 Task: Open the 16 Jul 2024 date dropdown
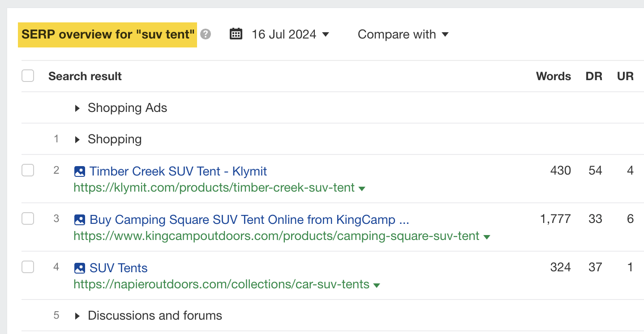[x=290, y=34]
